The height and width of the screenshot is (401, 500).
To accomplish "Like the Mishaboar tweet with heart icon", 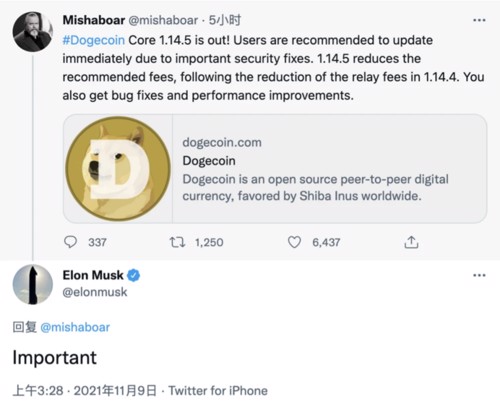I will [294, 242].
